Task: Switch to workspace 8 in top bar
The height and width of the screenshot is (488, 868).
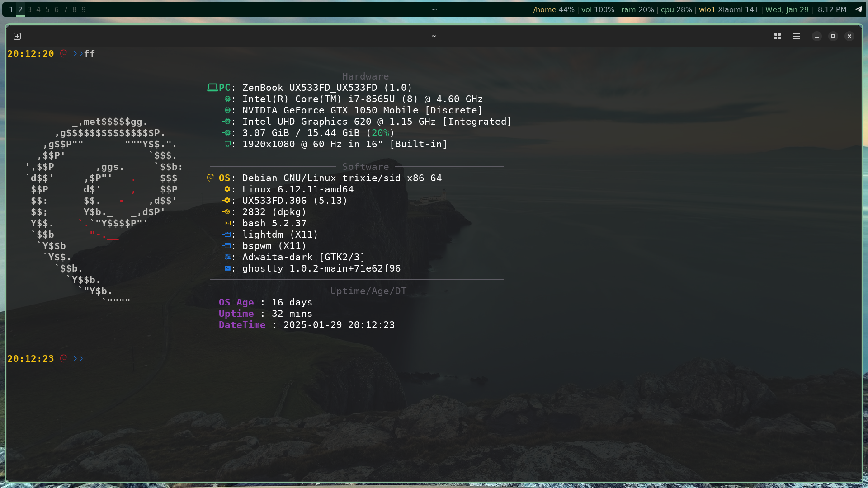Action: (75, 9)
